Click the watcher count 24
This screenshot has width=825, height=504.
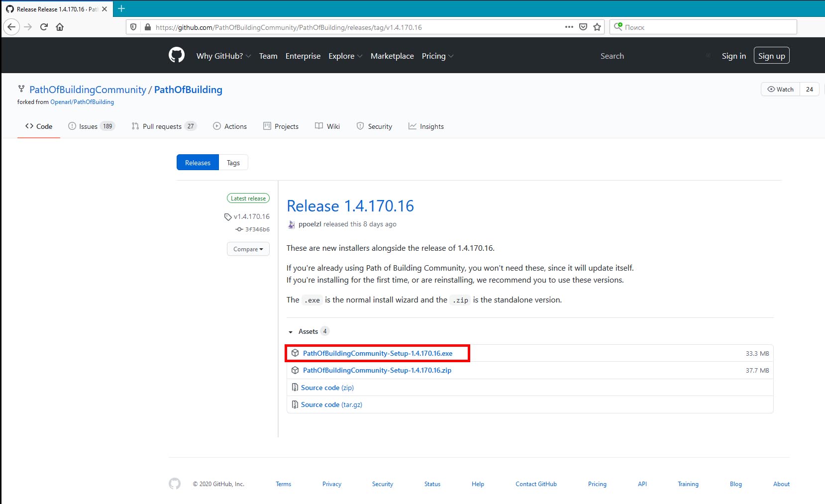click(x=810, y=90)
